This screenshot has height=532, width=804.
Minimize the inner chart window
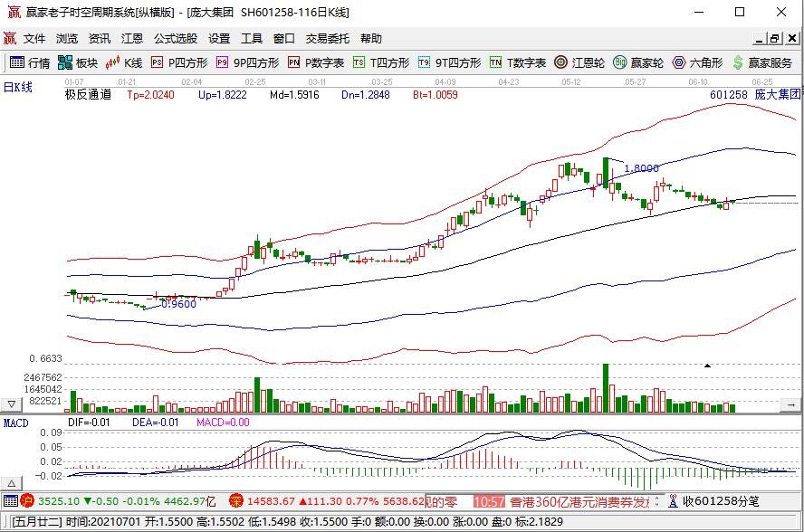[760, 38]
